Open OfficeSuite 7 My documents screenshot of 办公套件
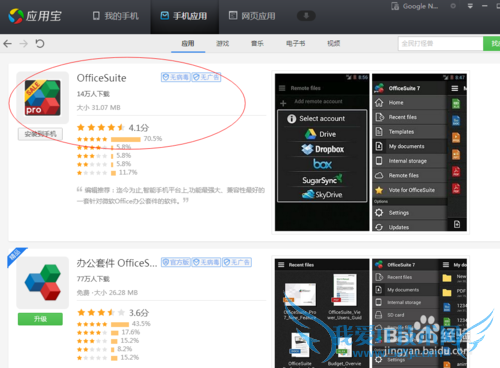 (419, 313)
